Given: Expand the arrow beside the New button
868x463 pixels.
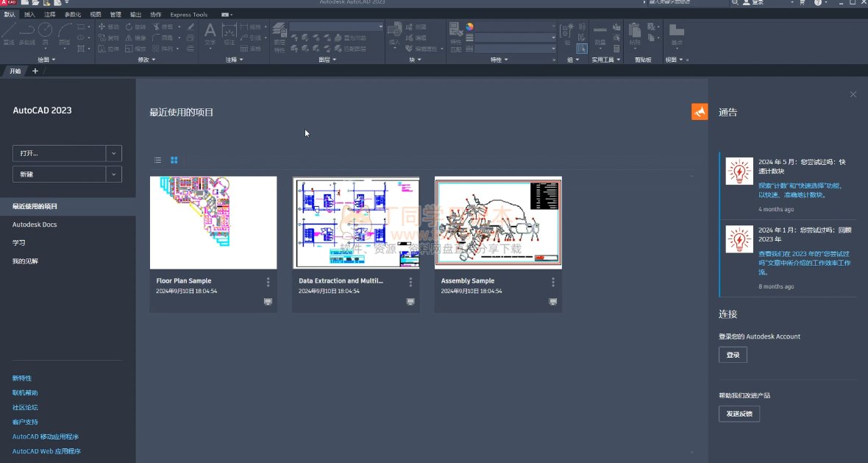Looking at the screenshot, I should (114, 174).
